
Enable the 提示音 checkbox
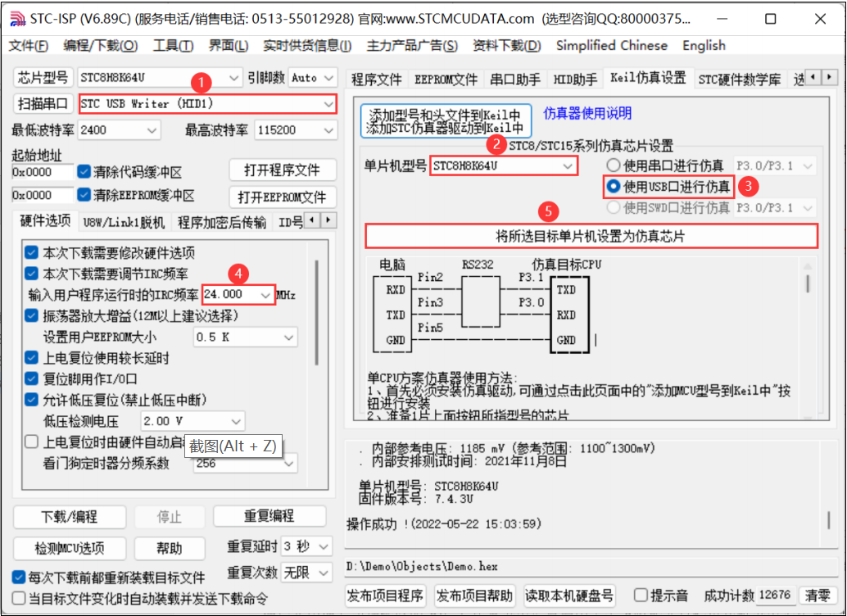(x=641, y=596)
